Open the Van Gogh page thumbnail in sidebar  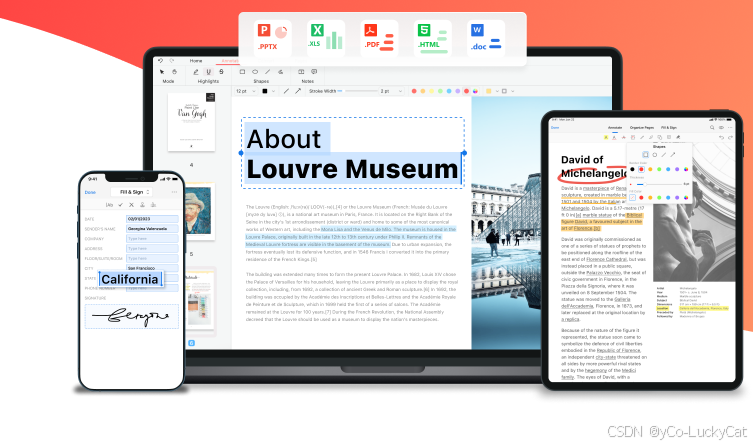[191, 122]
